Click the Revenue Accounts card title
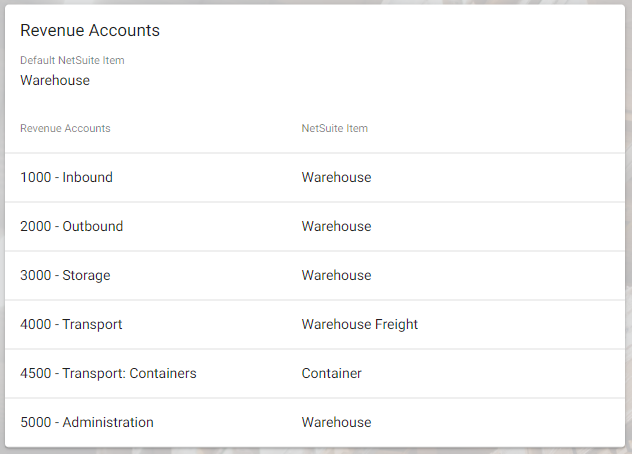The image size is (632, 454). tap(90, 30)
